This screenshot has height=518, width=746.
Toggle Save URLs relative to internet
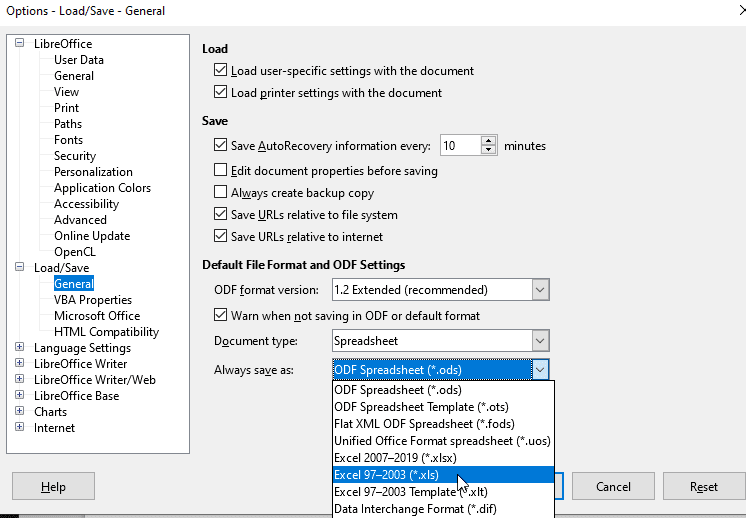coord(220,236)
